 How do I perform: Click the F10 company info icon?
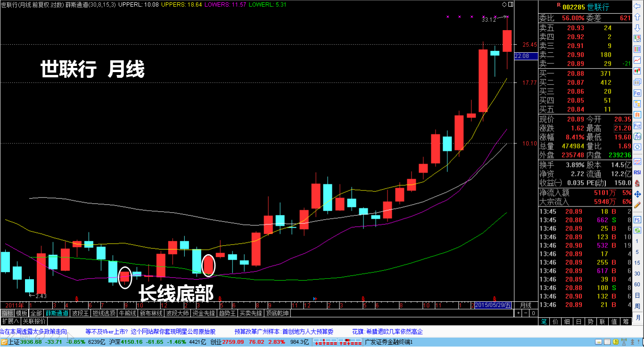637,93
